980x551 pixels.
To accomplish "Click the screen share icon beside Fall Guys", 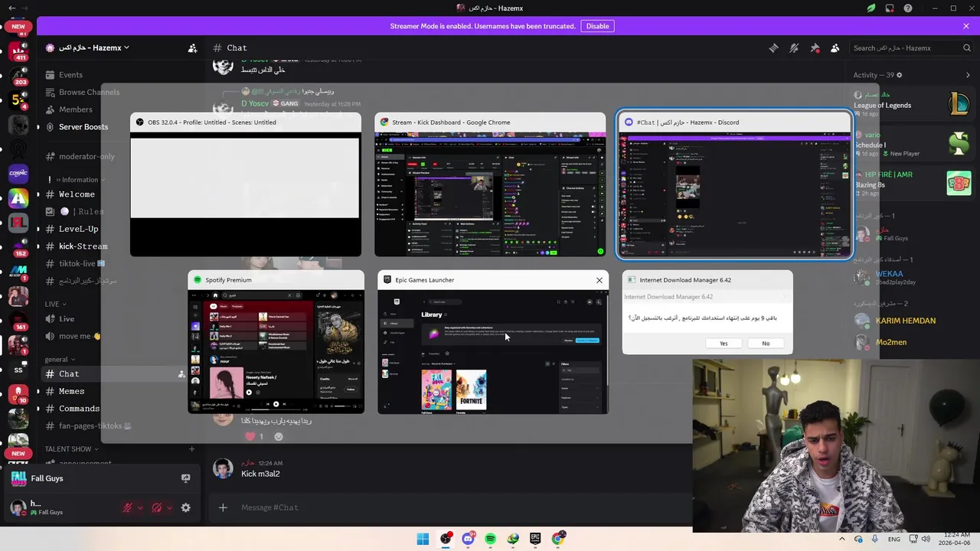I will [x=185, y=478].
